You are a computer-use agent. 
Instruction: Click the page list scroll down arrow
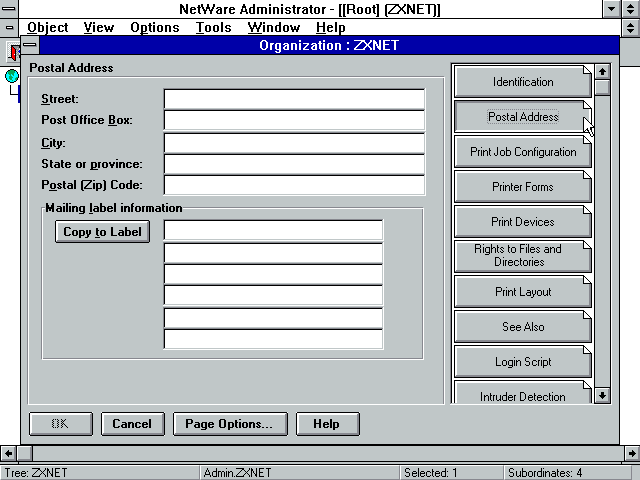[x=602, y=395]
